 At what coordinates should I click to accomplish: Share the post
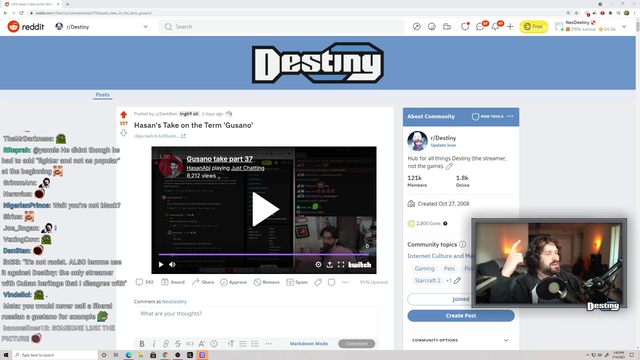[x=203, y=282]
